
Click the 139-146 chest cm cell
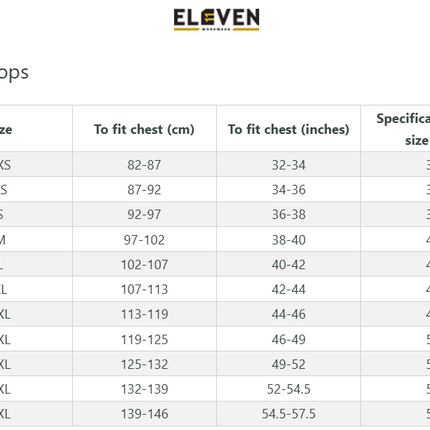(144, 414)
